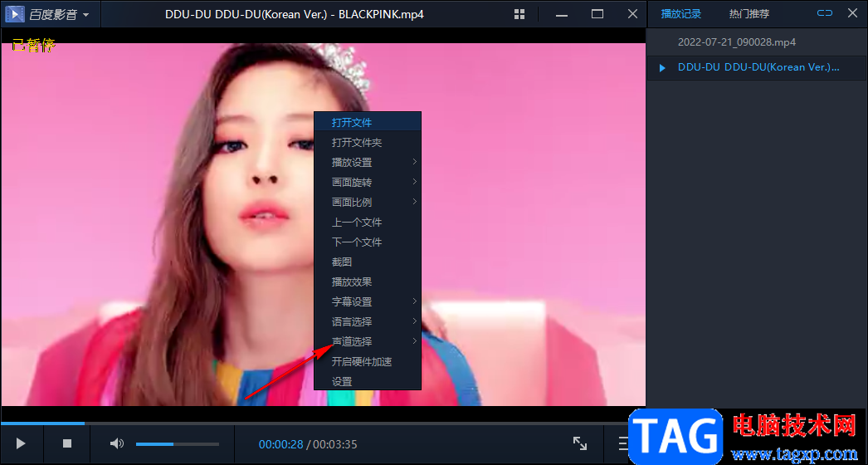This screenshot has height=465, width=868.
Task: Expand the 播放设置 submenu
Action: (368, 163)
